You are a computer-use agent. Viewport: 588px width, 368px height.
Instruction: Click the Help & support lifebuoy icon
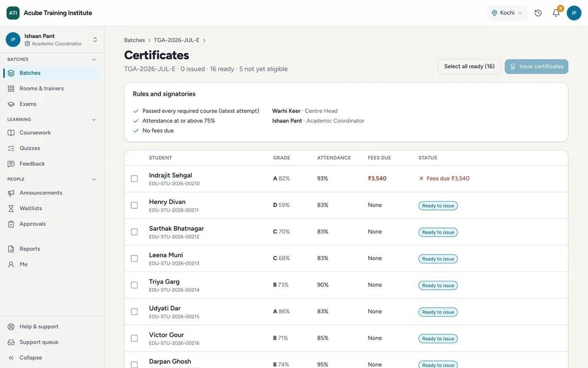(x=11, y=327)
